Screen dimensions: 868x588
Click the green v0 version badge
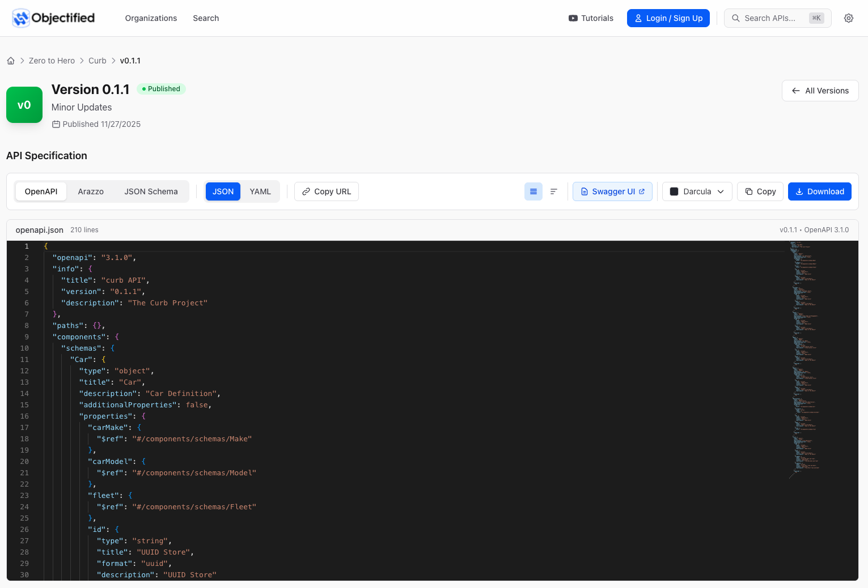point(24,105)
